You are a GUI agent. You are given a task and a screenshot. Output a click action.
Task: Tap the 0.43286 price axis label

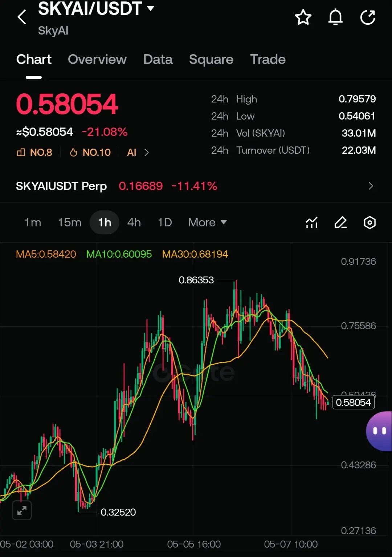pos(358,465)
